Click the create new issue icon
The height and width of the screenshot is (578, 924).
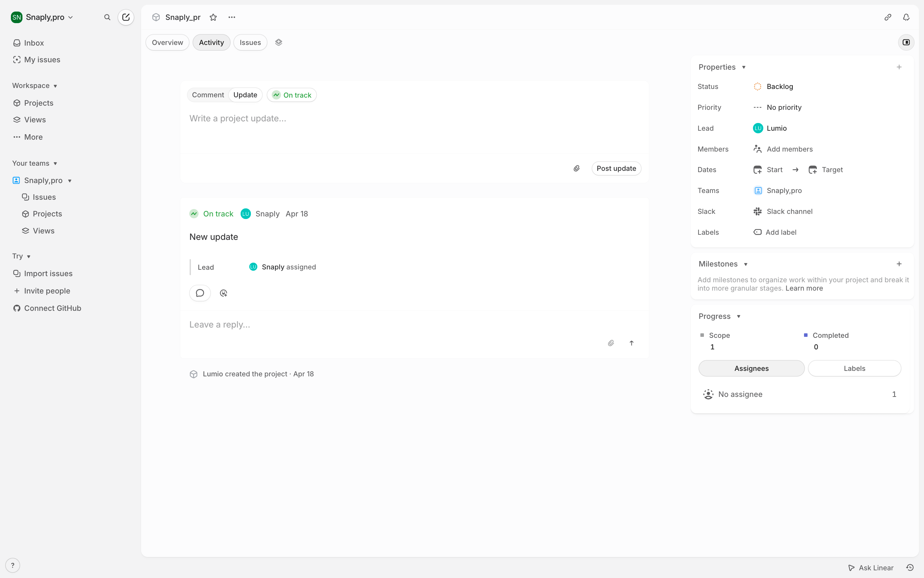(x=126, y=17)
